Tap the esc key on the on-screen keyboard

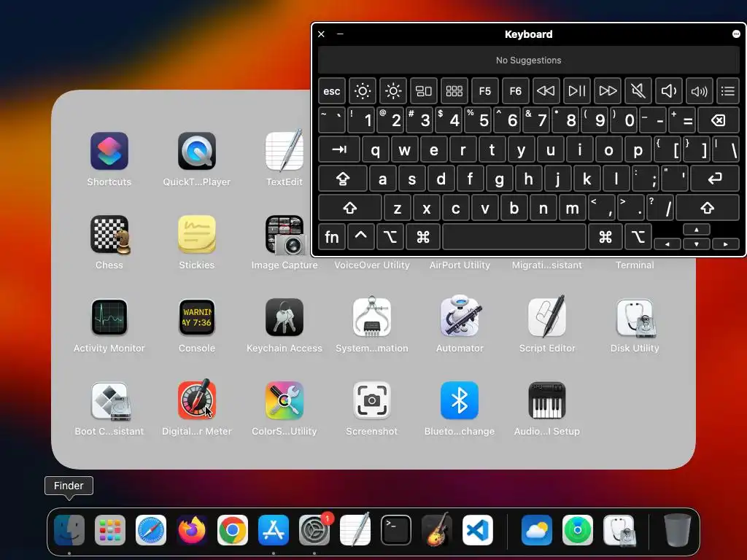[x=332, y=91]
